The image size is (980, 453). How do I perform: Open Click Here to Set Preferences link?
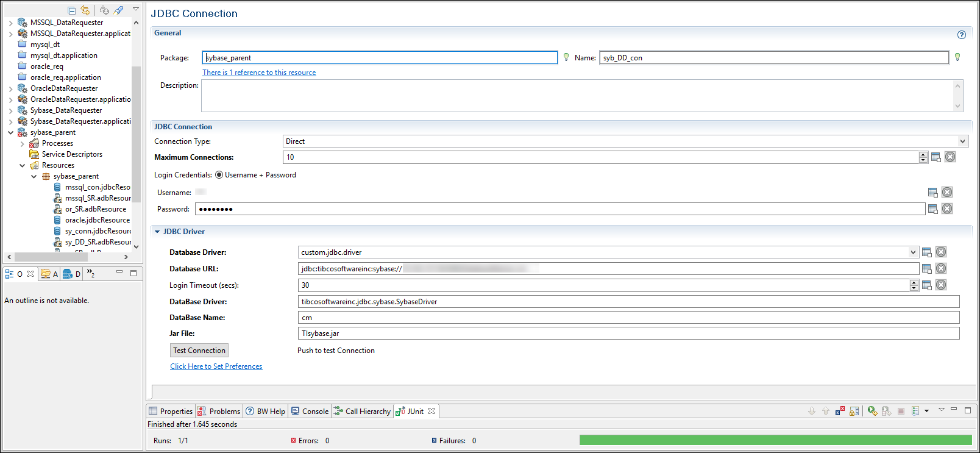pos(216,366)
